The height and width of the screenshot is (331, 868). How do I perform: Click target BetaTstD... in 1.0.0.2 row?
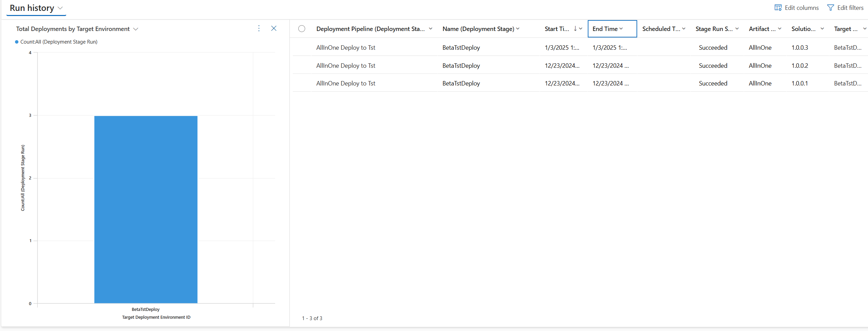pyautogui.click(x=848, y=66)
